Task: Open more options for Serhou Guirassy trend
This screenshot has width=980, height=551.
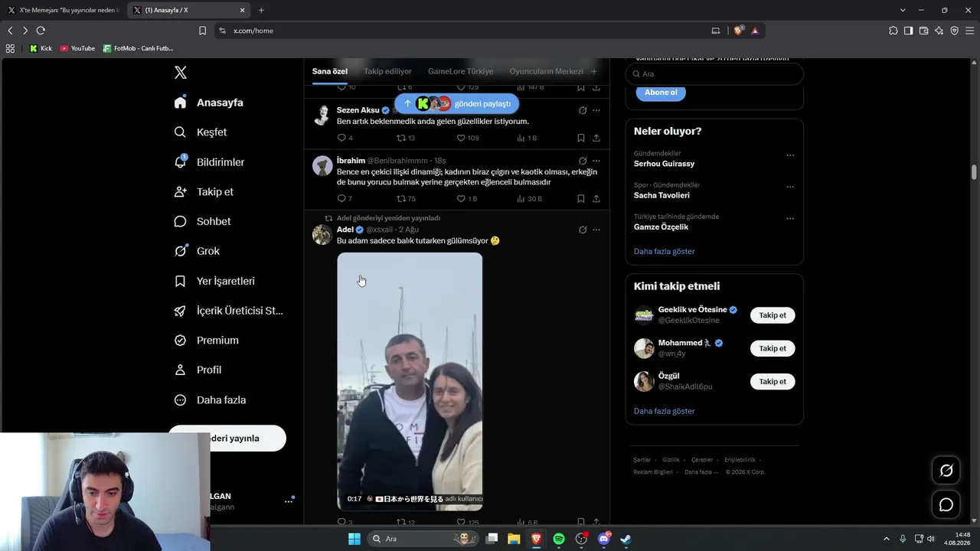Action: pyautogui.click(x=790, y=155)
